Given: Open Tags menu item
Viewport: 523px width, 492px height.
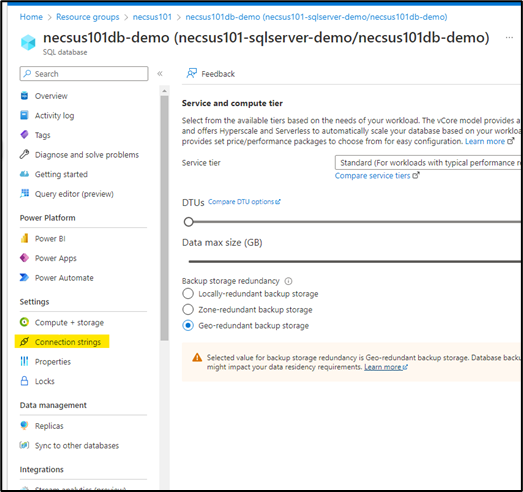Looking at the screenshot, I should (x=42, y=135).
